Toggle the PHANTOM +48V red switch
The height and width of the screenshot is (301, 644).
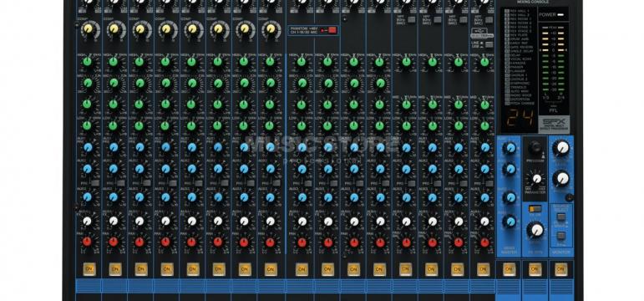(x=332, y=29)
